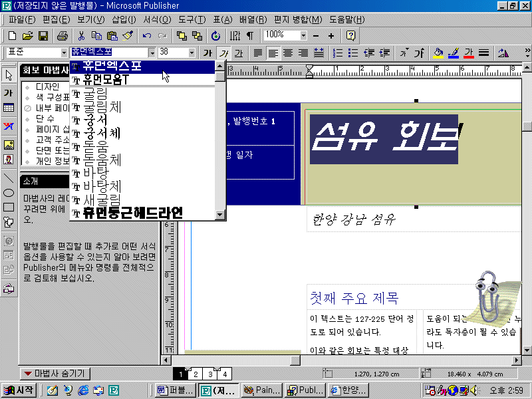The width and height of the screenshot is (532, 399).
Task: Toggle the pressed Align Left button
Action: (273, 53)
